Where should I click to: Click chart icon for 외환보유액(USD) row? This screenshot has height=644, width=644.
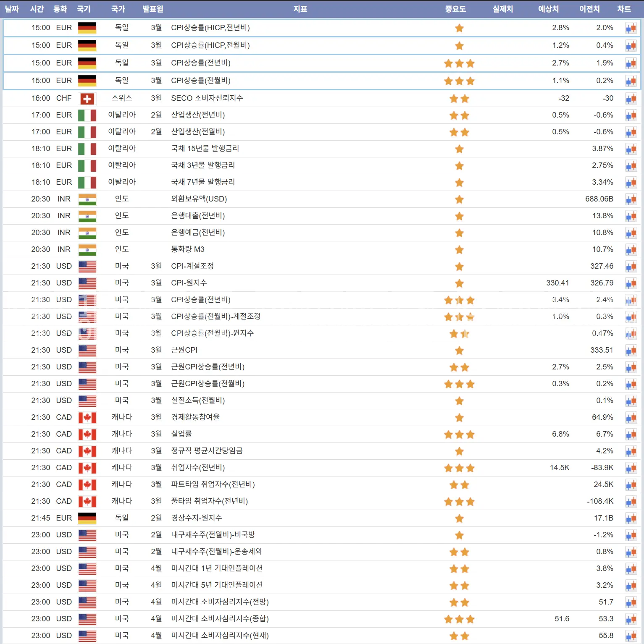(x=631, y=199)
